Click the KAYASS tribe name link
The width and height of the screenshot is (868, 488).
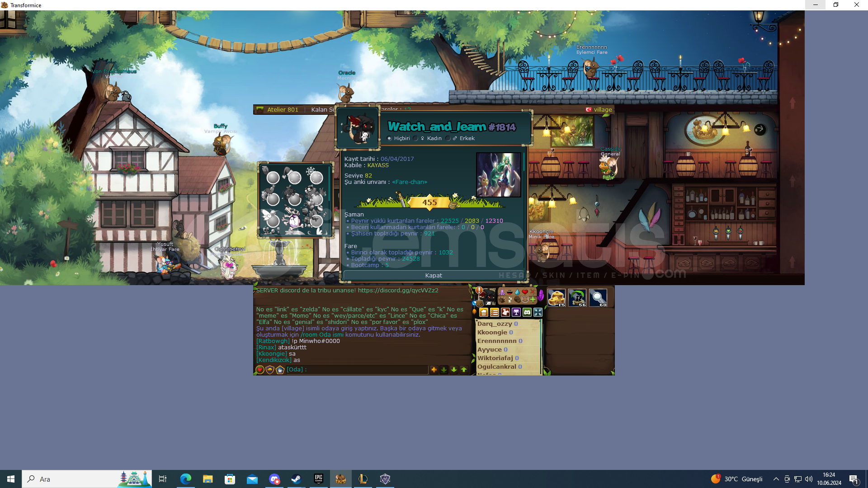(x=378, y=165)
